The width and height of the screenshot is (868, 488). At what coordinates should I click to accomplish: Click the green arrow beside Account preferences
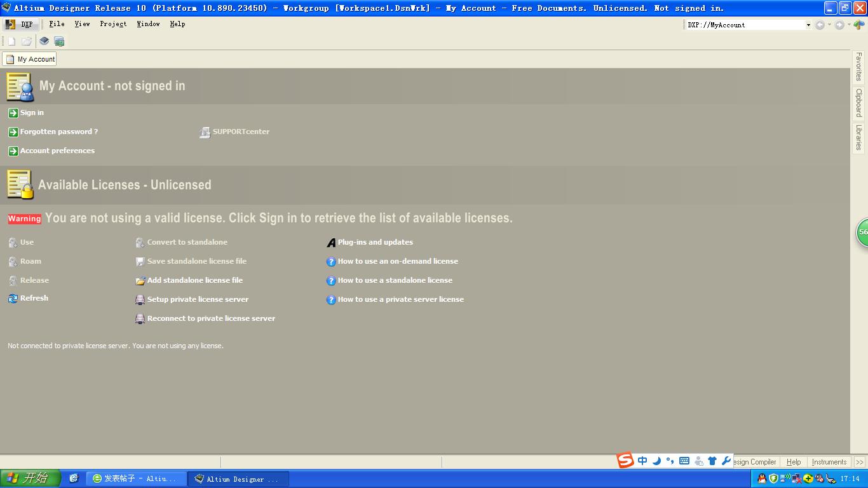pos(13,151)
